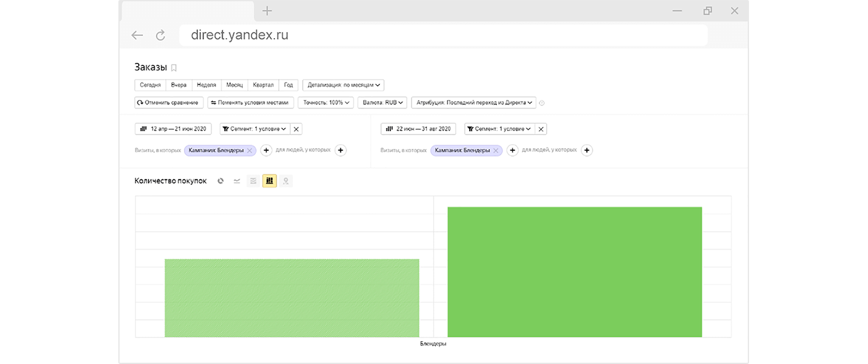This screenshot has height=364, width=868.
Task: Open the Атрибуция dropdown
Action: (x=473, y=103)
